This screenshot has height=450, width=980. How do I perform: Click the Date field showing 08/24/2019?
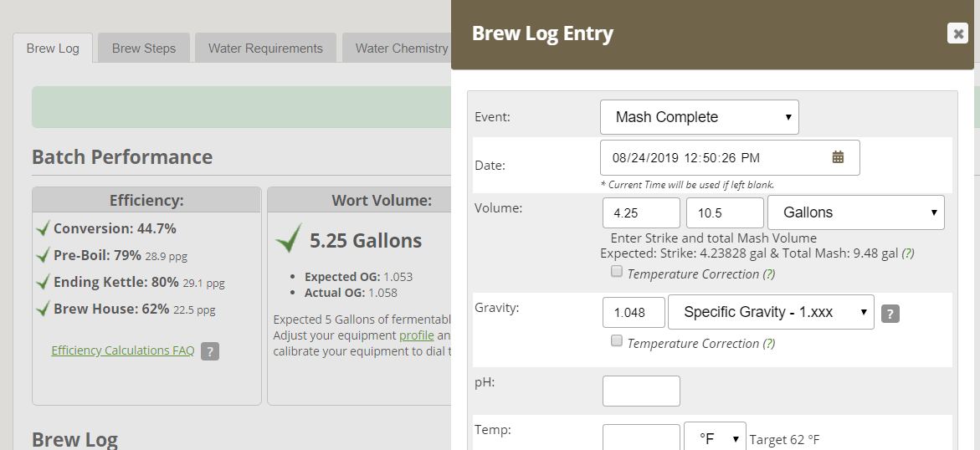pyautogui.click(x=730, y=157)
